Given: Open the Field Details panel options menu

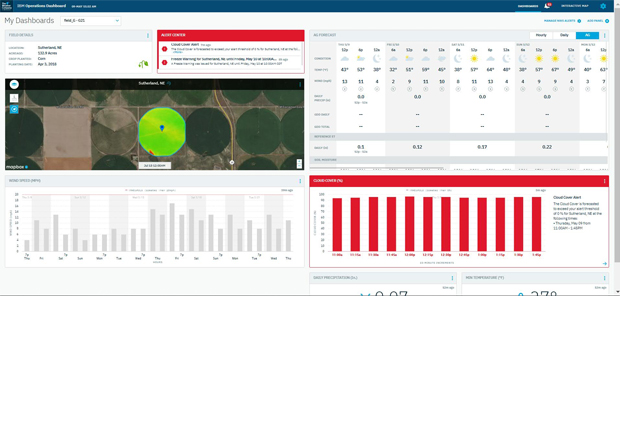Looking at the screenshot, I should 148,36.
